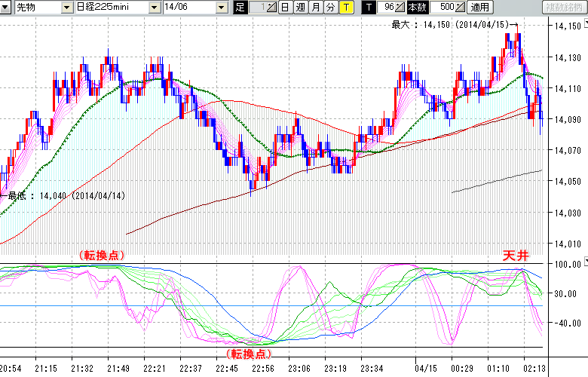Click the 複数銘柄 multiple symbols button

click(564, 8)
